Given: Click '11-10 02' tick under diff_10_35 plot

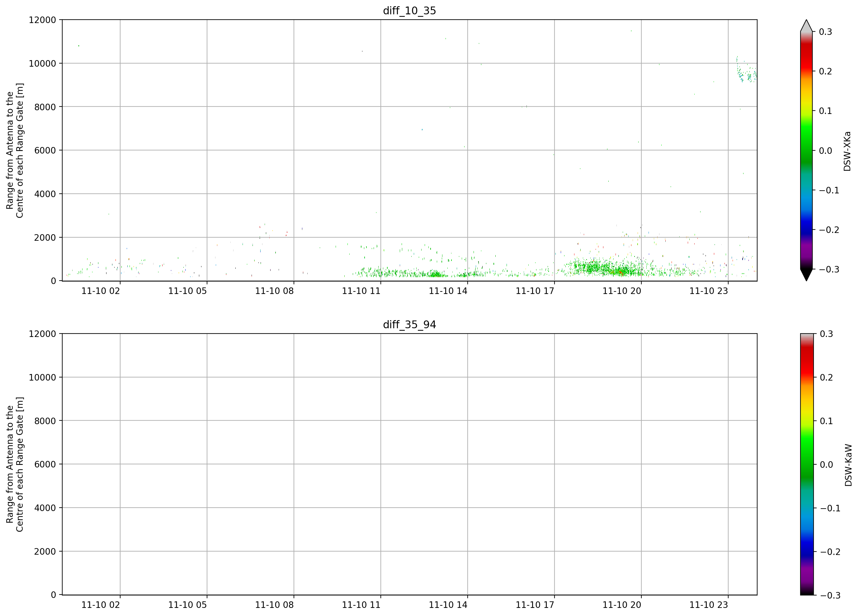Looking at the screenshot, I should click(101, 291).
